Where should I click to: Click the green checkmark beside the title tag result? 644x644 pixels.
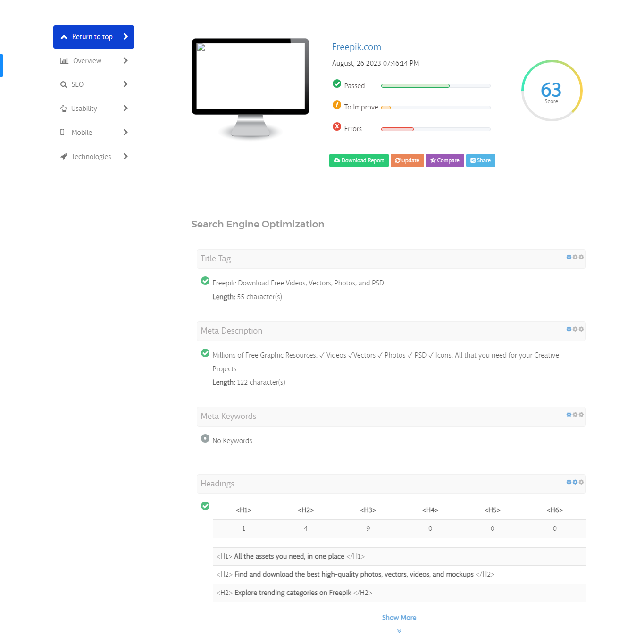[205, 280]
